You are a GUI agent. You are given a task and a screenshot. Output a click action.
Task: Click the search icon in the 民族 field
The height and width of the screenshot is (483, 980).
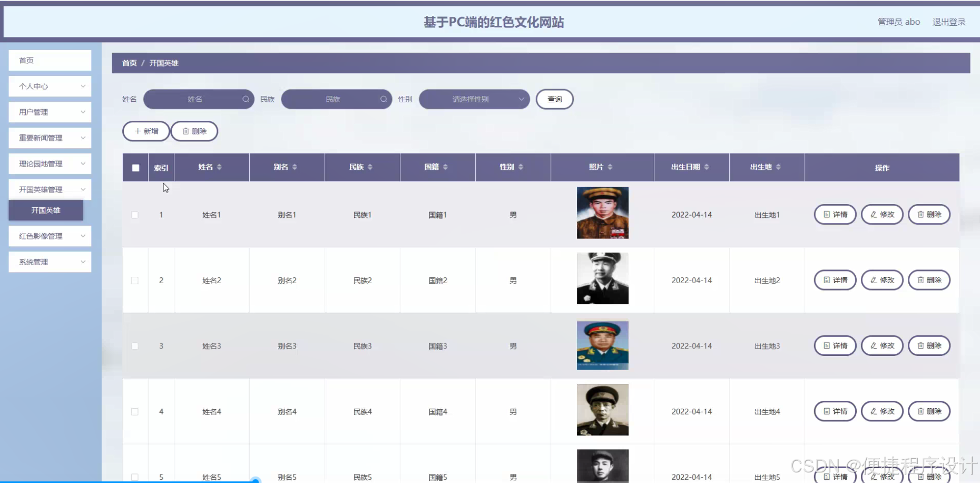click(384, 99)
